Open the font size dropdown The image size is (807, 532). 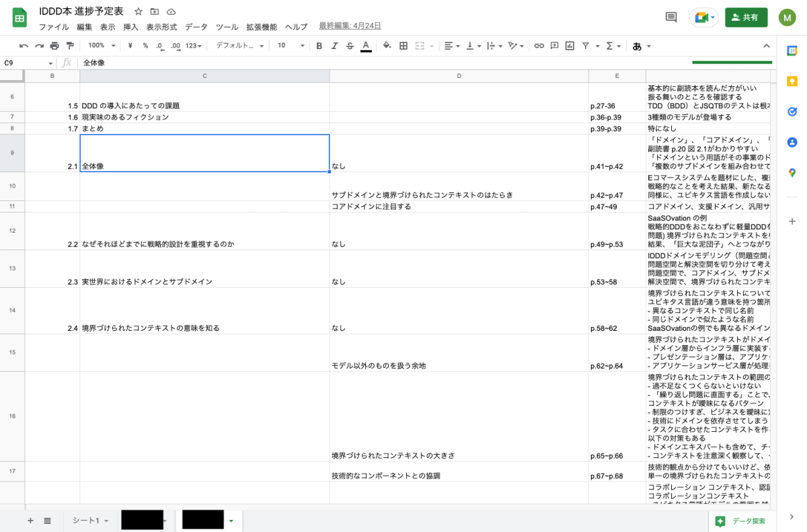click(x=289, y=46)
